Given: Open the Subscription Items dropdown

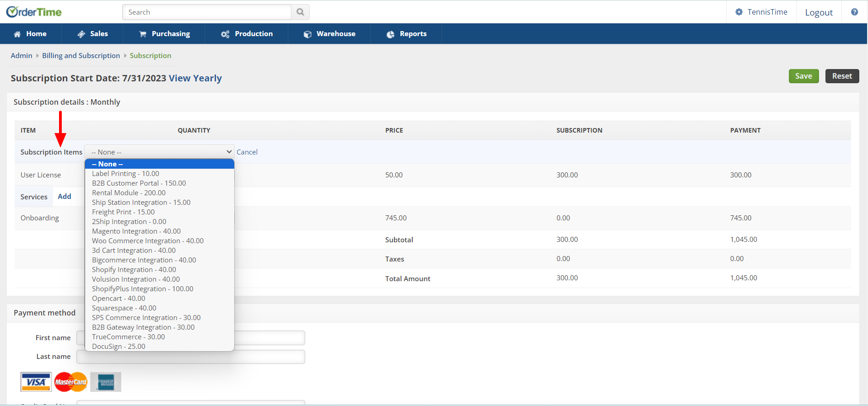Looking at the screenshot, I should click(160, 152).
